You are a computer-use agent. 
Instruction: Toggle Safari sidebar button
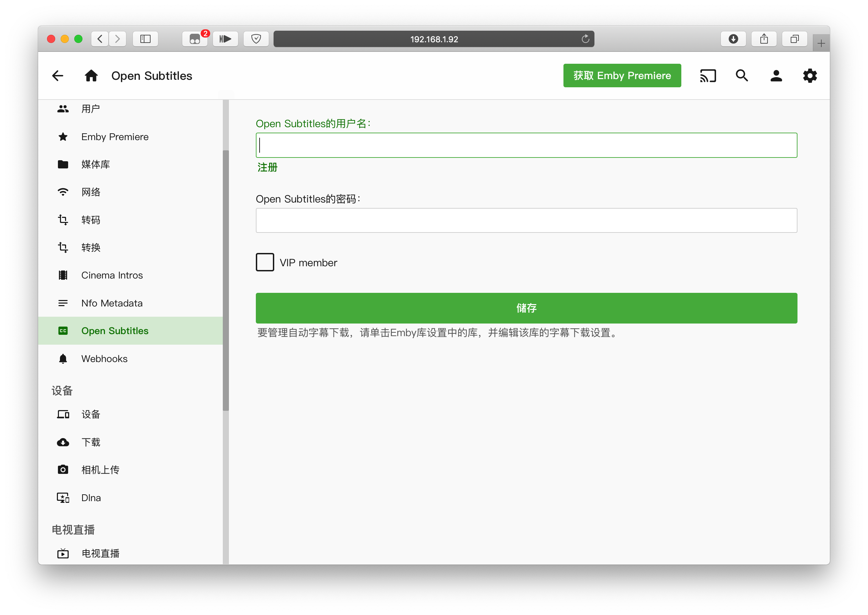[145, 39]
